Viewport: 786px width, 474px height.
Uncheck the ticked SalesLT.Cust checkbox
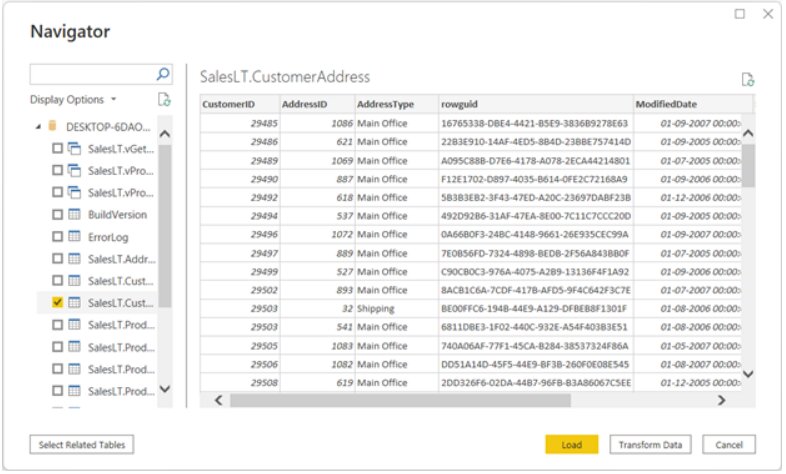tap(58, 303)
